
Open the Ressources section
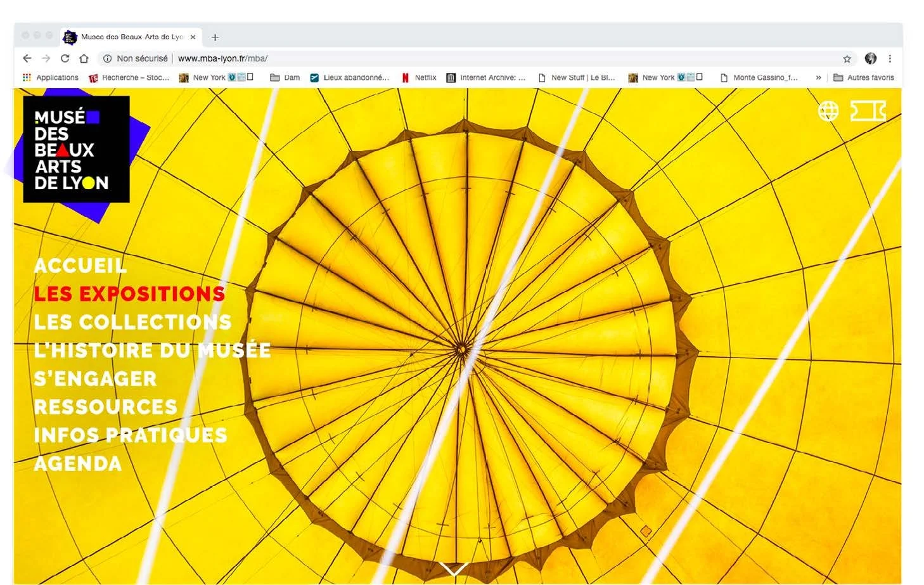(105, 406)
